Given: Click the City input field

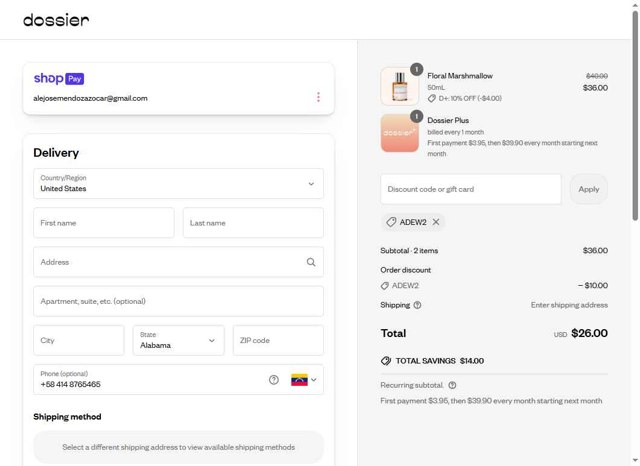Looking at the screenshot, I should (x=79, y=340).
